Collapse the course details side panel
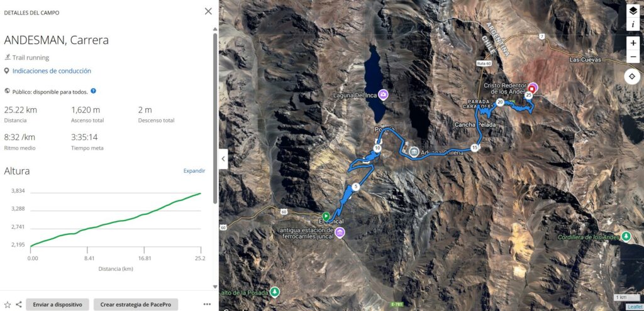The image size is (644, 311). point(223,159)
